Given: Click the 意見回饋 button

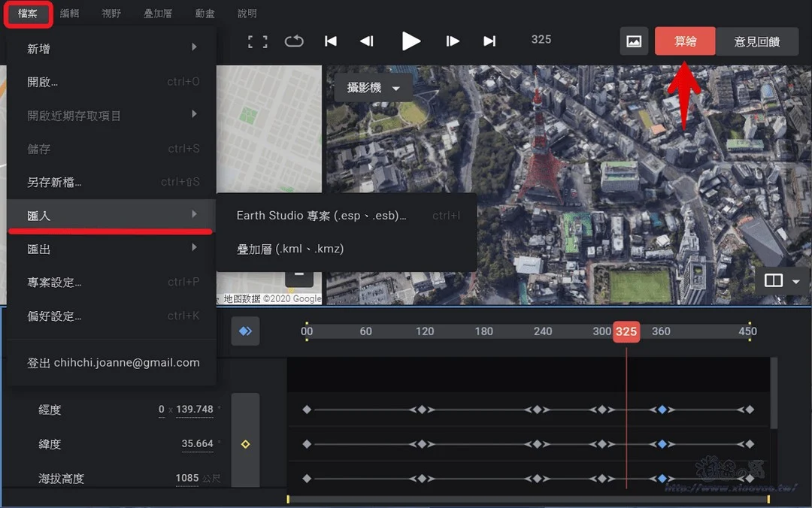Looking at the screenshot, I should click(756, 41).
